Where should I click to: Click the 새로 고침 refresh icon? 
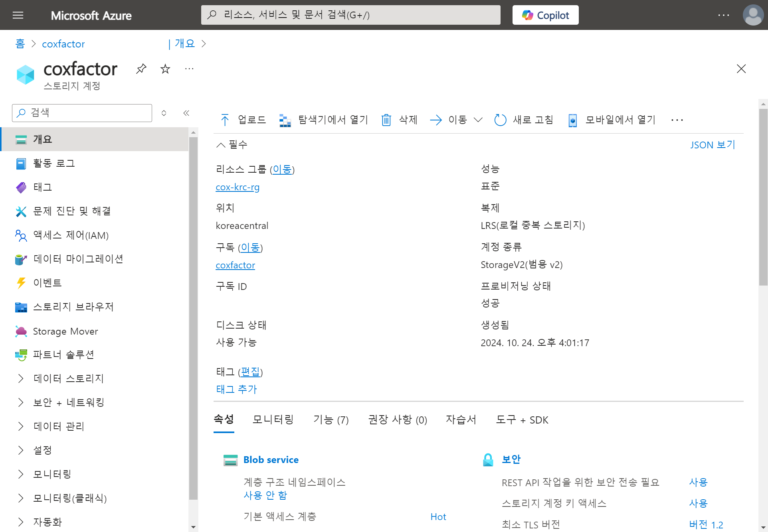click(x=500, y=120)
